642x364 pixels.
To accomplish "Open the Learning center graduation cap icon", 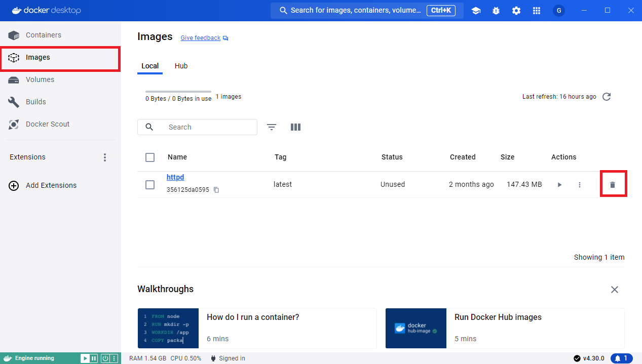I will pos(476,11).
